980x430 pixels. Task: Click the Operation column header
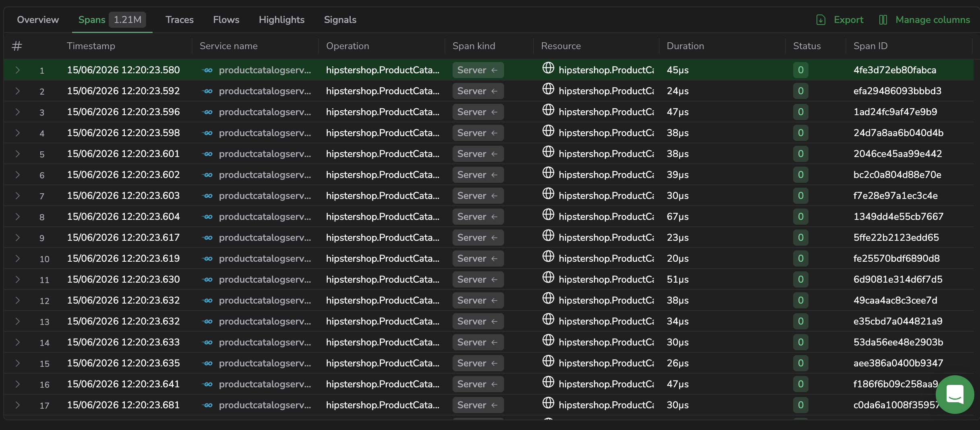(x=347, y=46)
